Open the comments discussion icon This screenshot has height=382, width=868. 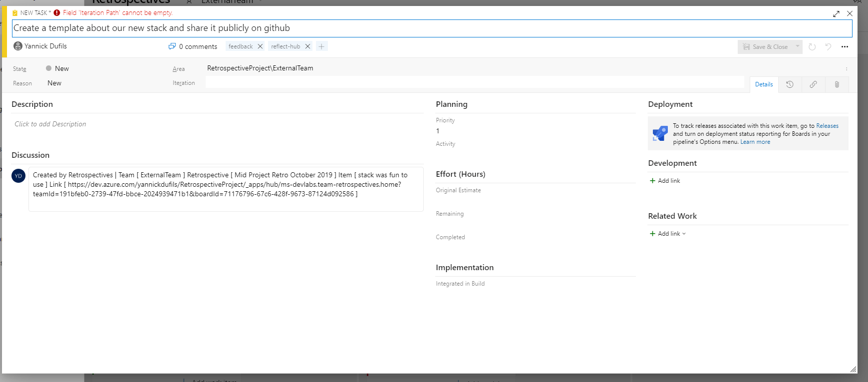pyautogui.click(x=172, y=46)
